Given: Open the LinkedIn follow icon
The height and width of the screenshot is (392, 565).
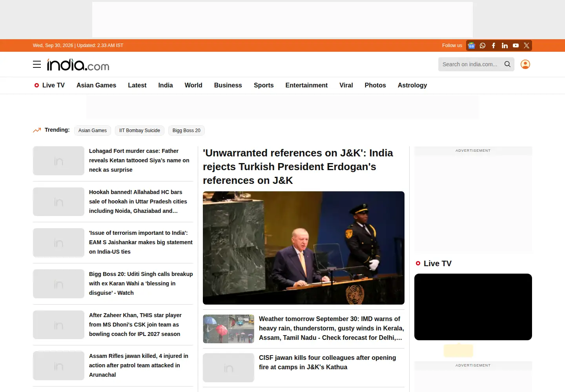Looking at the screenshot, I should (x=505, y=45).
